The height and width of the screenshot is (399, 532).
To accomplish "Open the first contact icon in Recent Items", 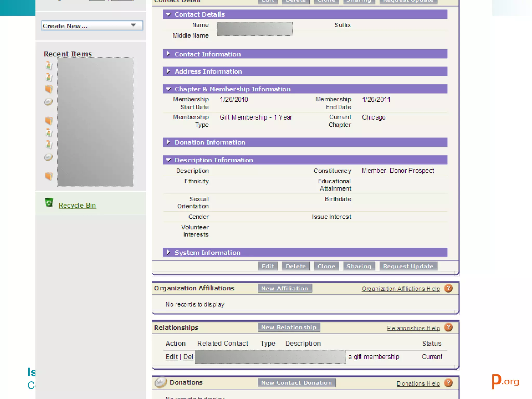I will point(49,65).
